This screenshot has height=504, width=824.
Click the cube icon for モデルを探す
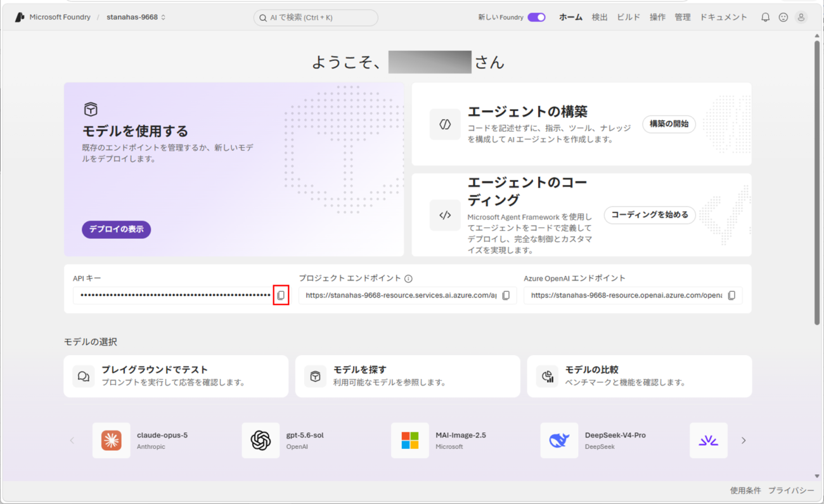pyautogui.click(x=315, y=376)
